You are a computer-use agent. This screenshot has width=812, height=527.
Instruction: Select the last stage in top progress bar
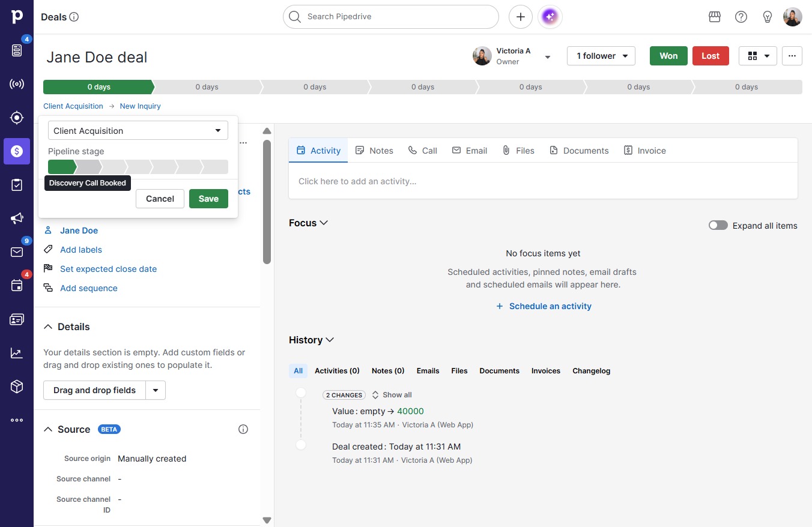click(x=747, y=87)
